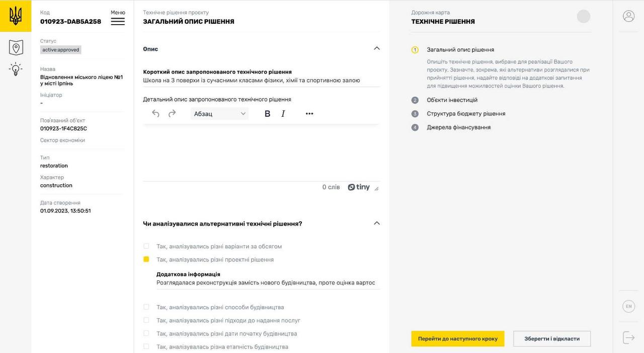Screen dimensions: 644x353
Task: Open the map location sidebar icon
Action: tap(16, 48)
